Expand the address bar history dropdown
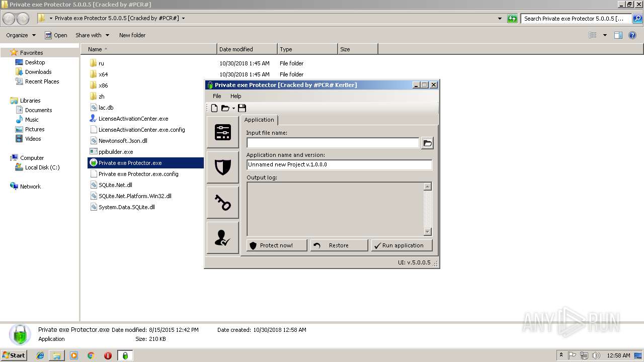644x362 pixels. pos(500,19)
